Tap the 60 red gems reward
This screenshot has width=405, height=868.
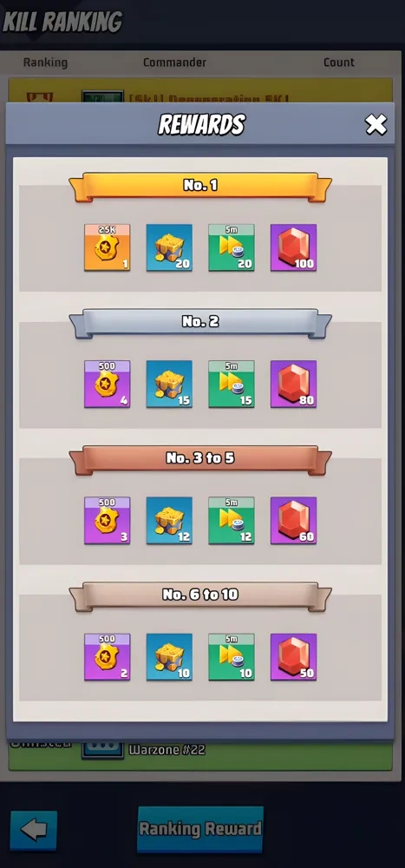click(x=293, y=520)
